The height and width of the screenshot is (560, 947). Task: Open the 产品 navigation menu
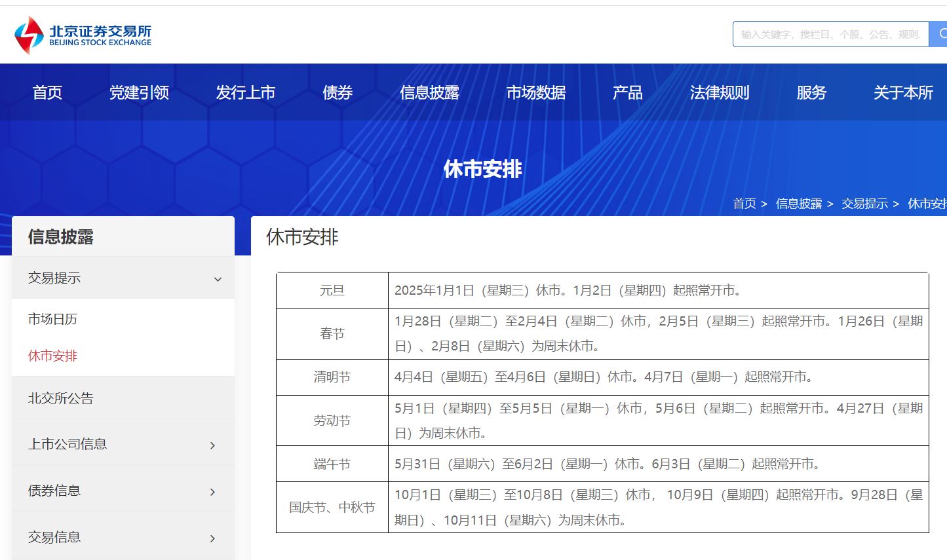tap(627, 92)
